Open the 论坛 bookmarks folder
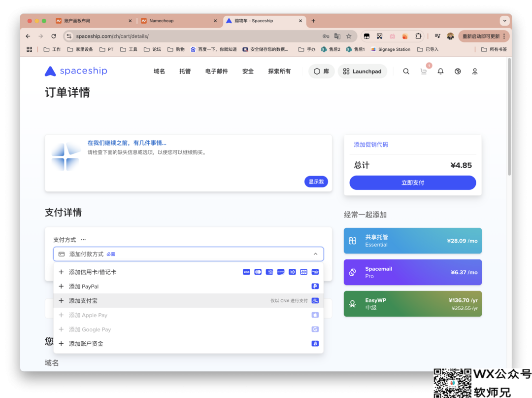Viewport: 532px width, 398px height. (x=152, y=49)
